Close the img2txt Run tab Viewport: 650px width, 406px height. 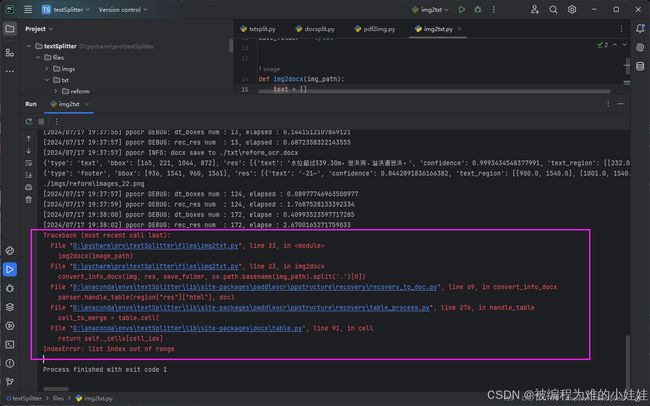click(86, 104)
